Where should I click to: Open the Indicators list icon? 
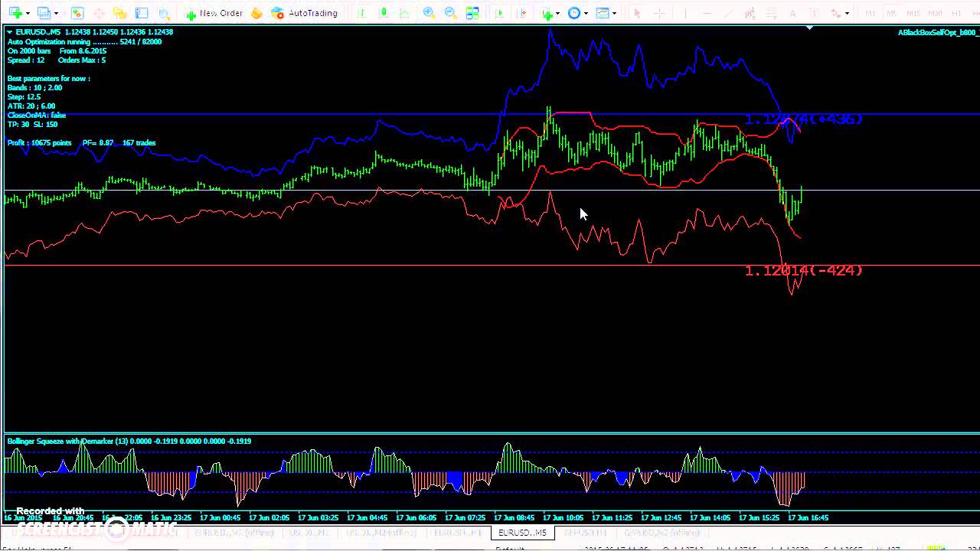click(x=547, y=13)
